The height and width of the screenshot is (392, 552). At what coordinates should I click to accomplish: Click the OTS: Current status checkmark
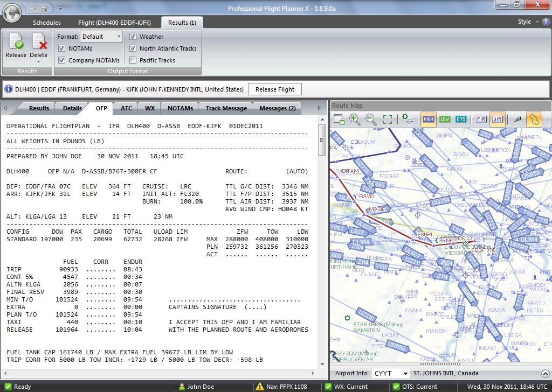click(x=396, y=387)
